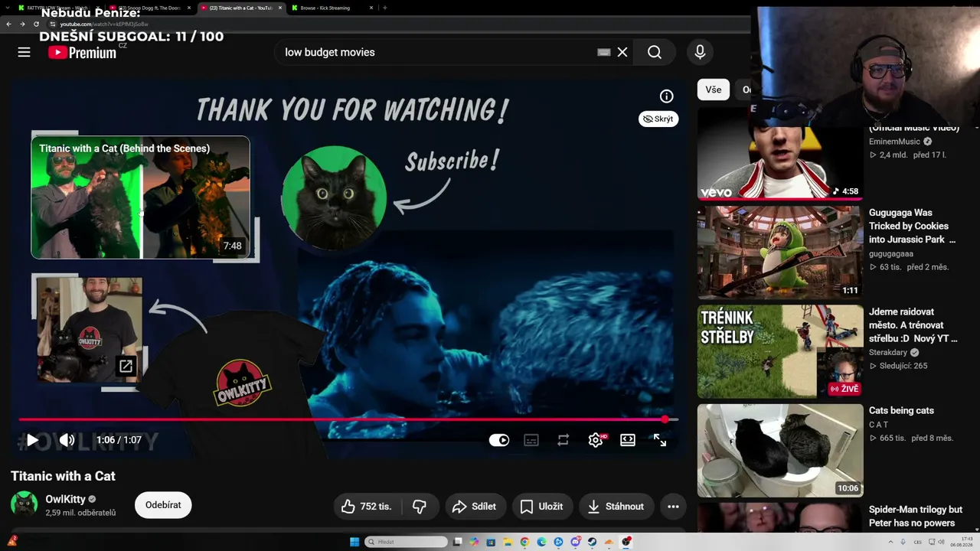This screenshot has height=551, width=980.
Task: Close the 'Titanic with a Cat' tab
Action: point(279,8)
